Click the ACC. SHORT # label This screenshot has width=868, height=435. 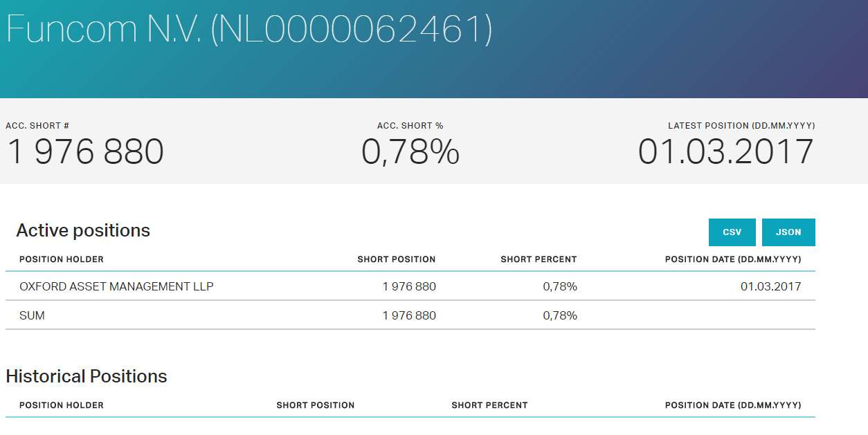click(x=37, y=126)
